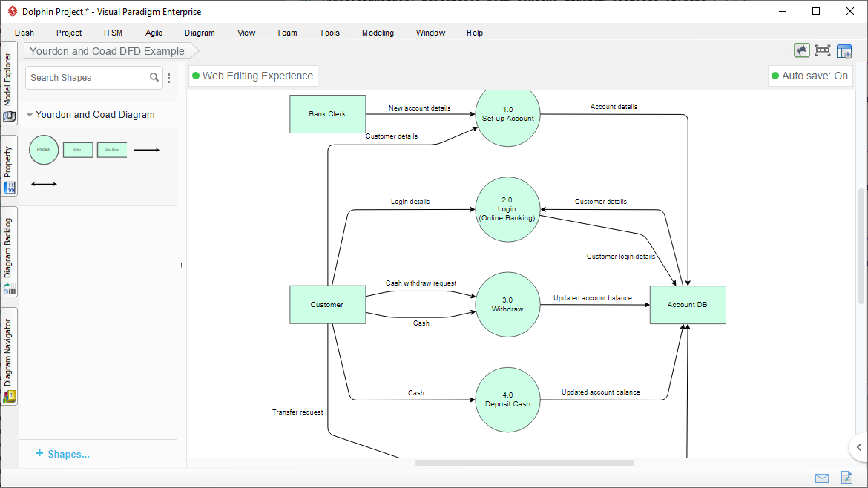The width and height of the screenshot is (868, 488).
Task: Pick the one-way data flow arrow tool
Action: (147, 150)
